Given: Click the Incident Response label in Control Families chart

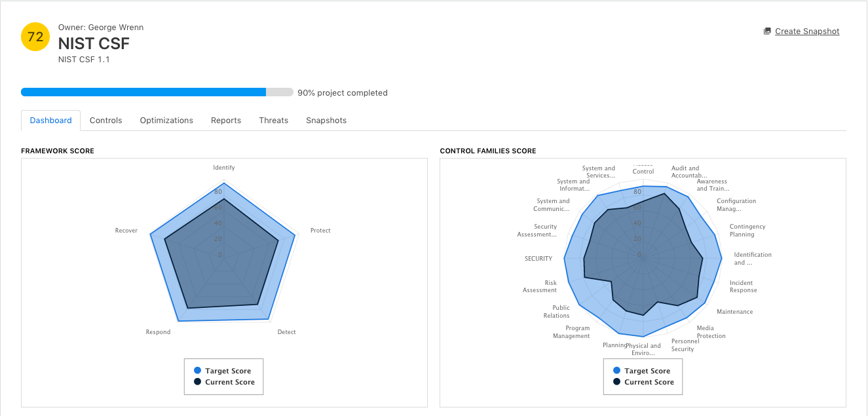Looking at the screenshot, I should click(743, 286).
